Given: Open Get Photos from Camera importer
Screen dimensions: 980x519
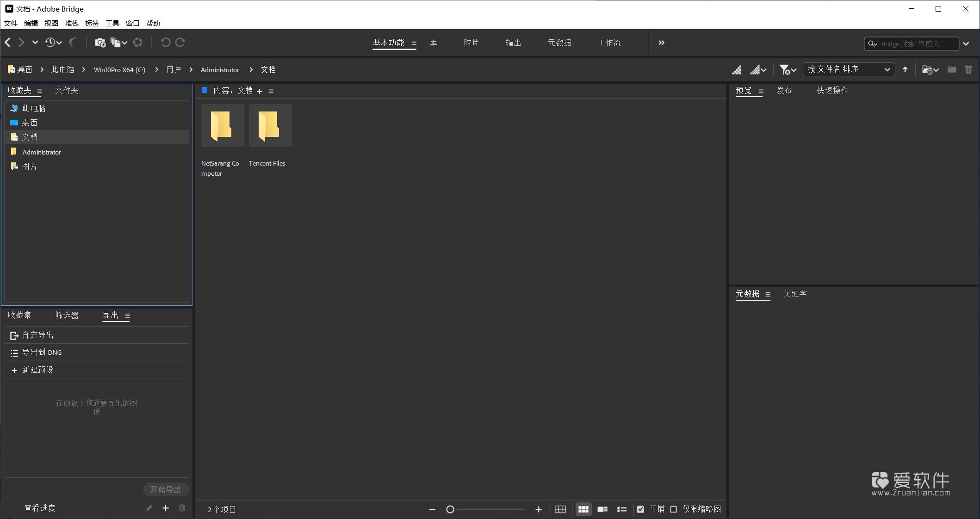Looking at the screenshot, I should tap(100, 43).
